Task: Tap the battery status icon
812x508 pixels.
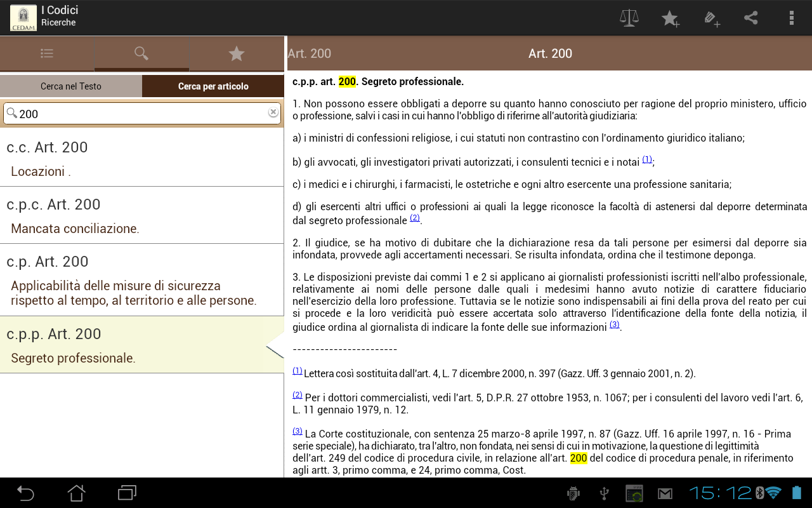Action: tap(797, 493)
